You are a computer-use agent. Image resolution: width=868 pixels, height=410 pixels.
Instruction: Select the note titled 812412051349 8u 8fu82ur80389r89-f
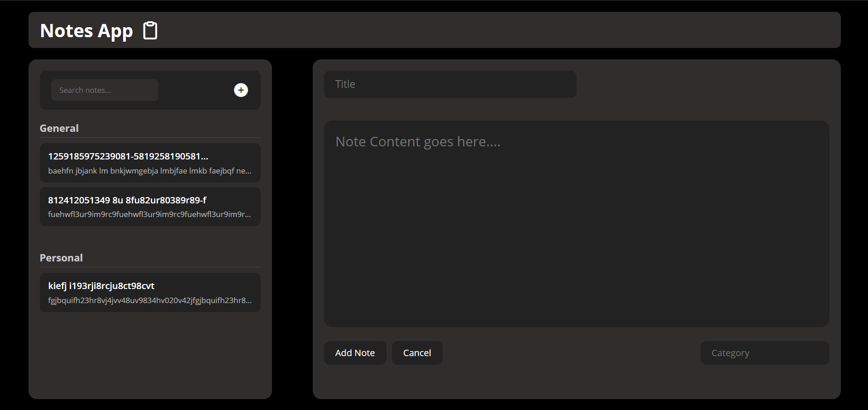pos(127,200)
